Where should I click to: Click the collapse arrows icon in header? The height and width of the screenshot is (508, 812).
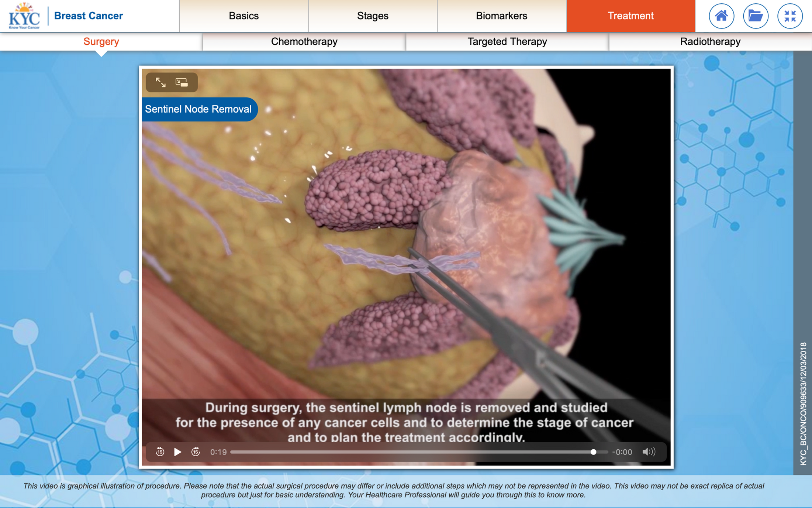tap(789, 16)
